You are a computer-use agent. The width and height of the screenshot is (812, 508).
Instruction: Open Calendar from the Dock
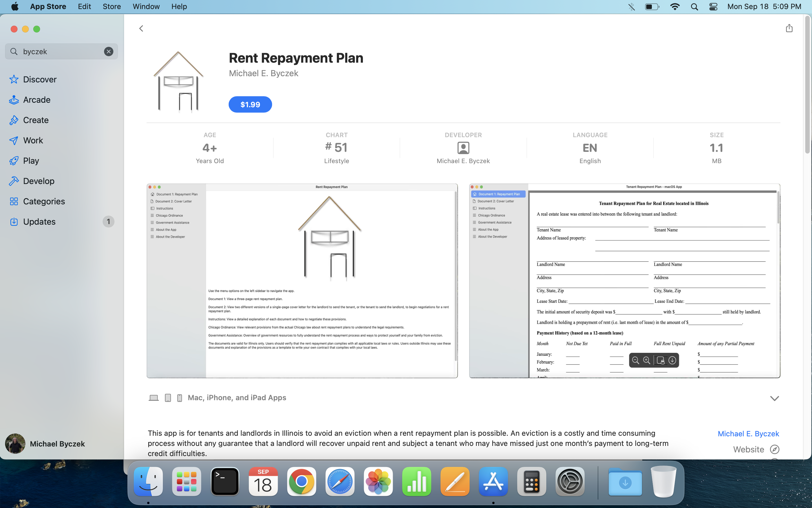(x=263, y=481)
